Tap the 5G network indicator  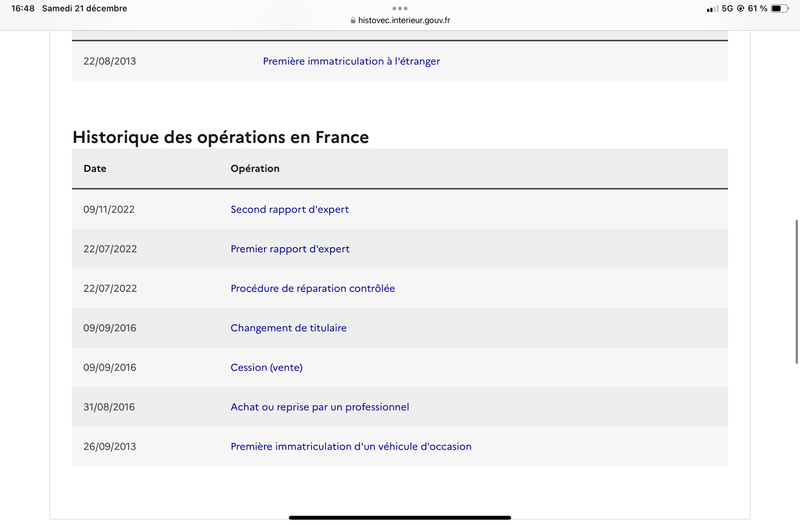pyautogui.click(x=727, y=9)
